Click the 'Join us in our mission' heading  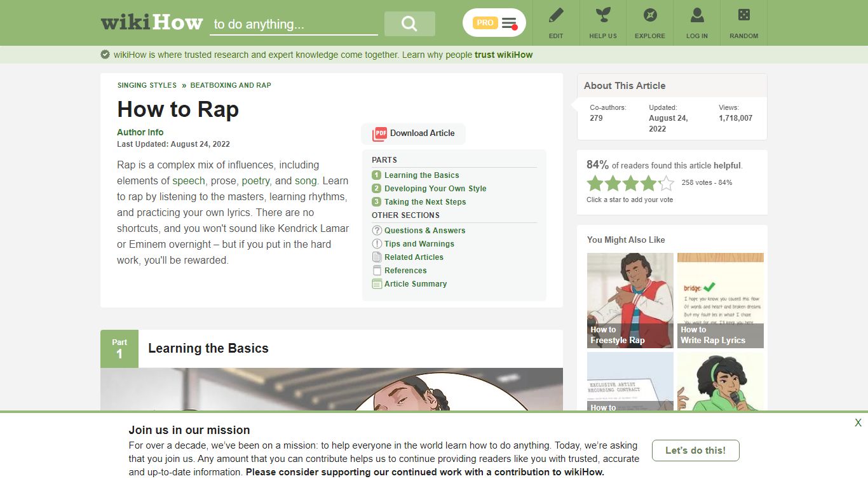[189, 430]
